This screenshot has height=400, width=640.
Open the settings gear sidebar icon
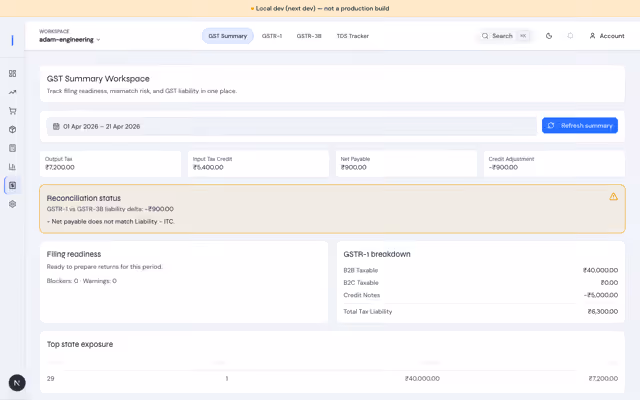[13, 204]
